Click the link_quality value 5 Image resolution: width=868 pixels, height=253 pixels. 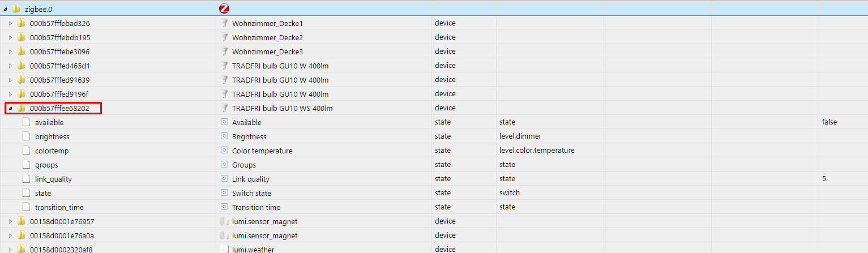click(x=824, y=179)
